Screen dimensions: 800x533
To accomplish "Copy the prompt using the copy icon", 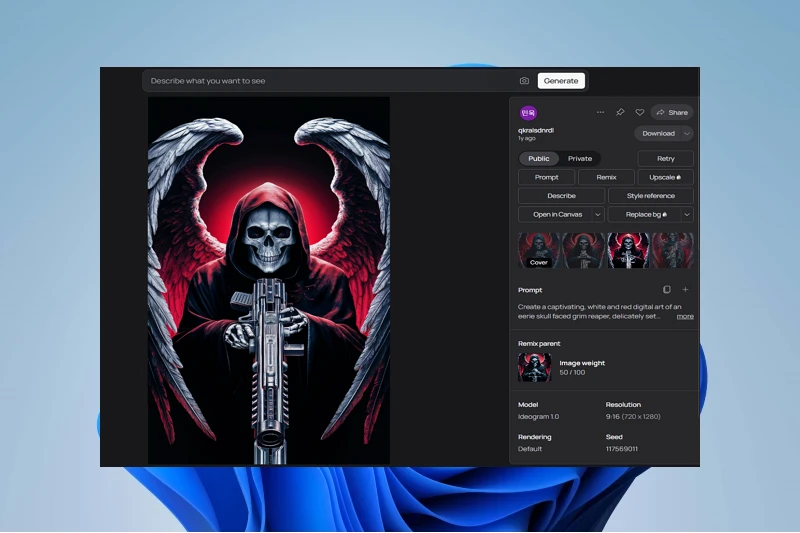I will [667, 290].
